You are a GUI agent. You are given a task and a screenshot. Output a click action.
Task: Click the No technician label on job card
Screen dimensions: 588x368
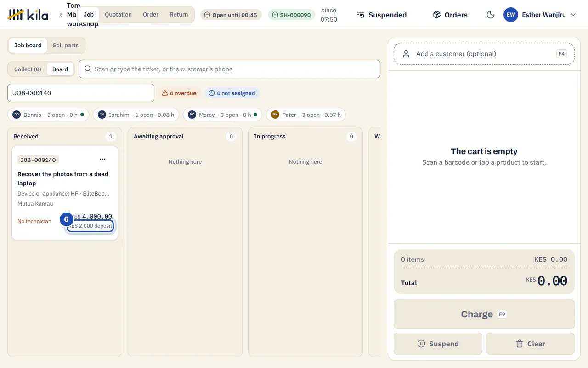click(x=34, y=221)
